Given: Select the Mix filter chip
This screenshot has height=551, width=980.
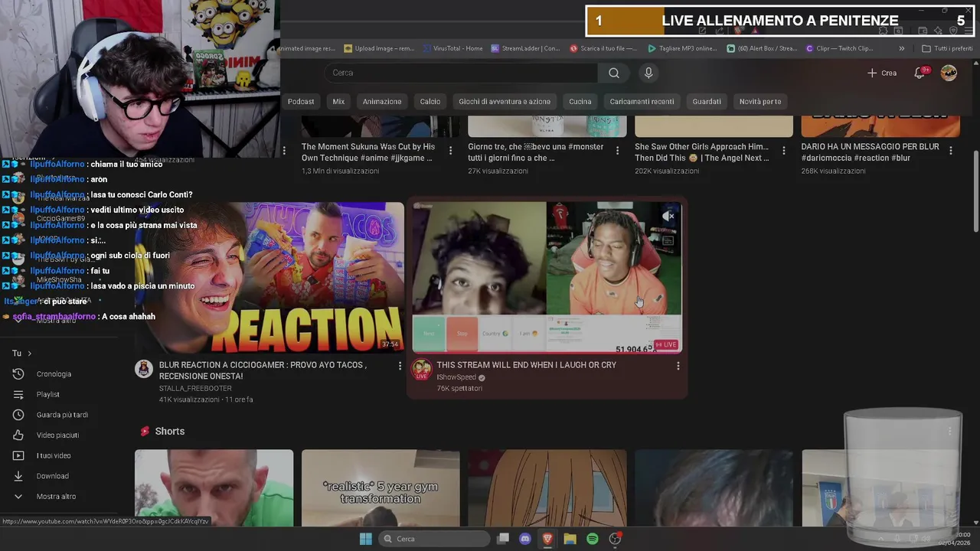Looking at the screenshot, I should (x=338, y=102).
